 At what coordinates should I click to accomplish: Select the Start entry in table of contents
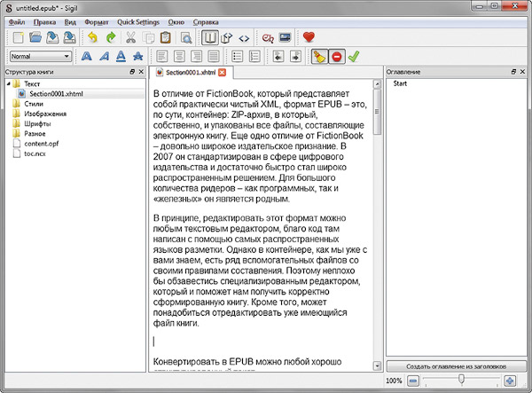[x=400, y=83]
